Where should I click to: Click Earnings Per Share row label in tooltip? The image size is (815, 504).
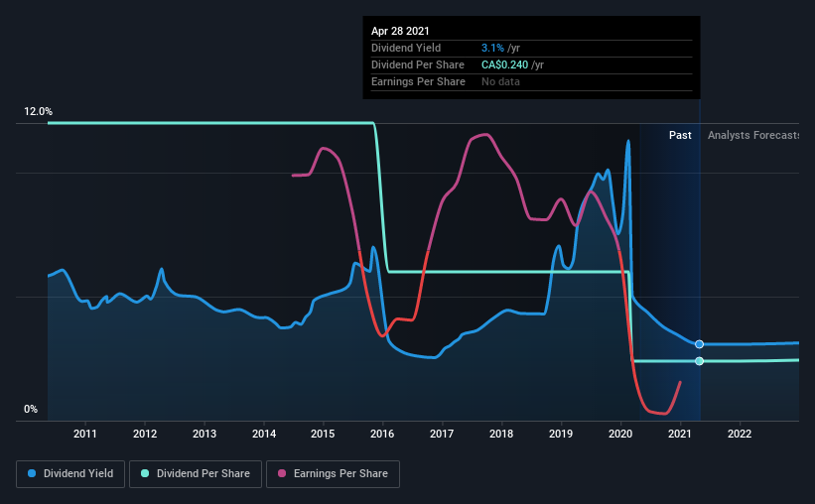[418, 81]
